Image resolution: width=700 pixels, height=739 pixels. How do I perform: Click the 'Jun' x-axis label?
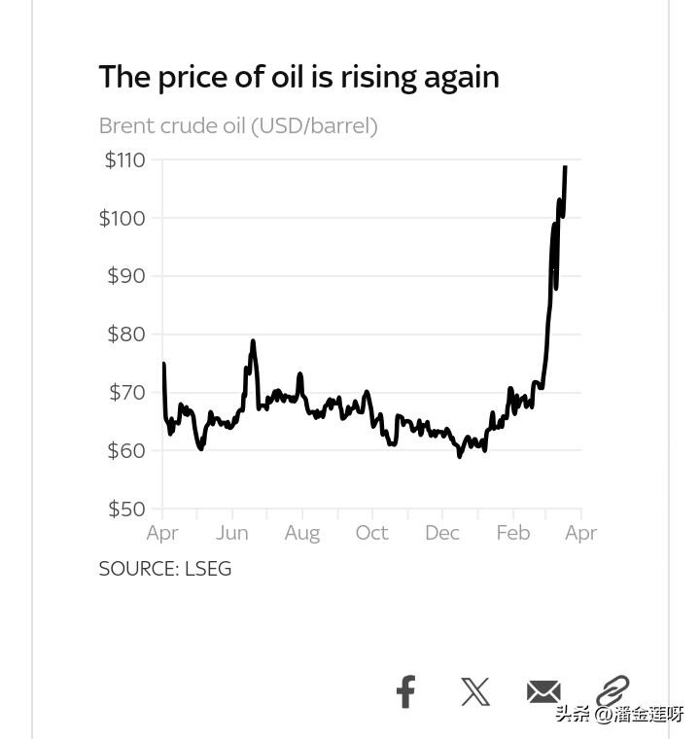pyautogui.click(x=232, y=533)
